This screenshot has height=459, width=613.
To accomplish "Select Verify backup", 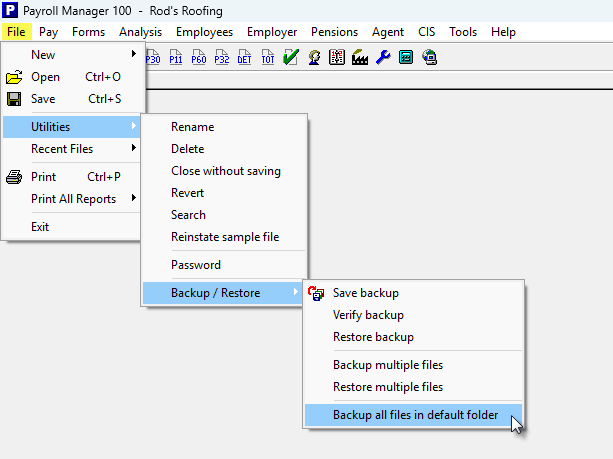I will click(x=413, y=315).
